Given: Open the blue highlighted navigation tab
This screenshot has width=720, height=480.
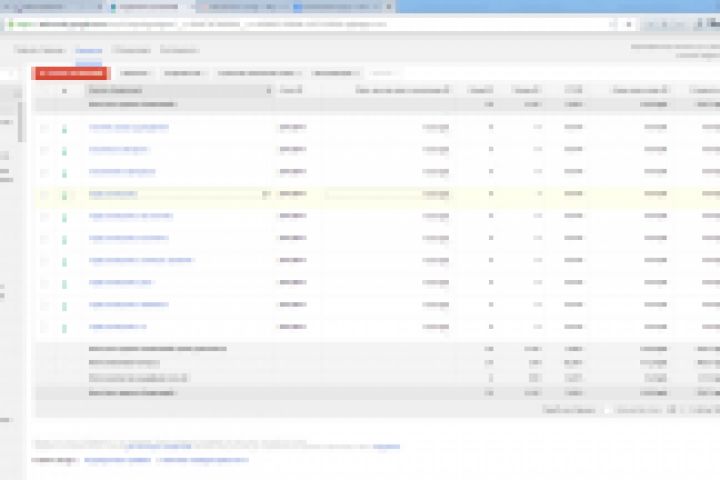Looking at the screenshot, I should 89,51.
